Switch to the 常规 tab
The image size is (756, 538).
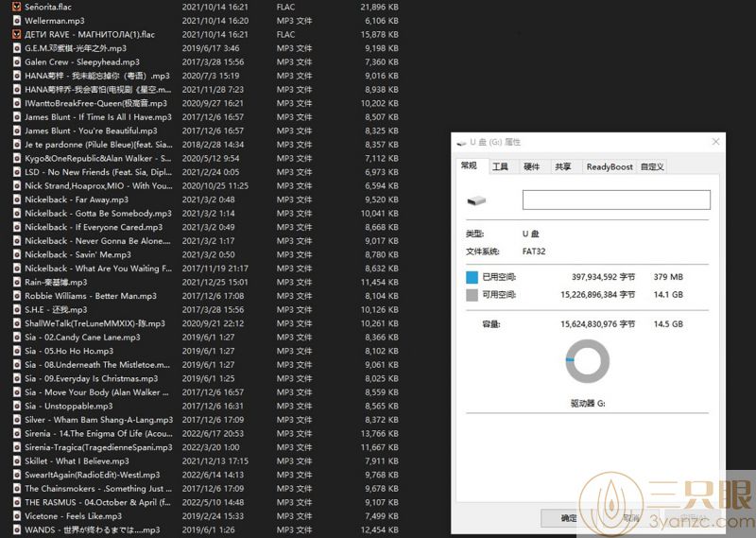click(x=469, y=165)
